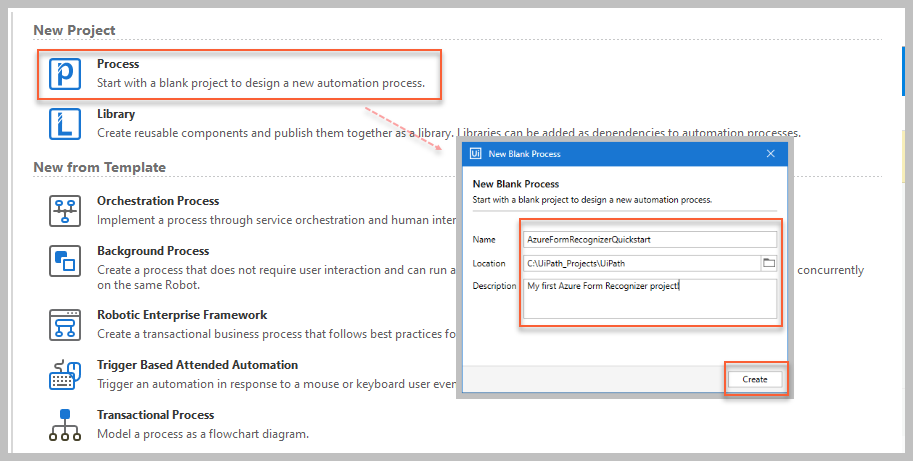Image resolution: width=913 pixels, height=461 pixels.
Task: Open the Process blank project title
Action: click(x=118, y=64)
